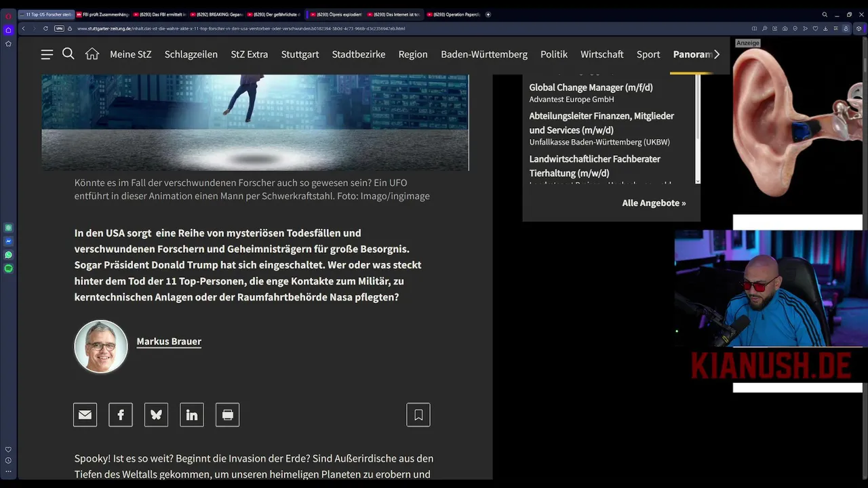Viewport: 868px width, 488px height.
Task: Open the Panorama navigation item
Action: pyautogui.click(x=692, y=54)
